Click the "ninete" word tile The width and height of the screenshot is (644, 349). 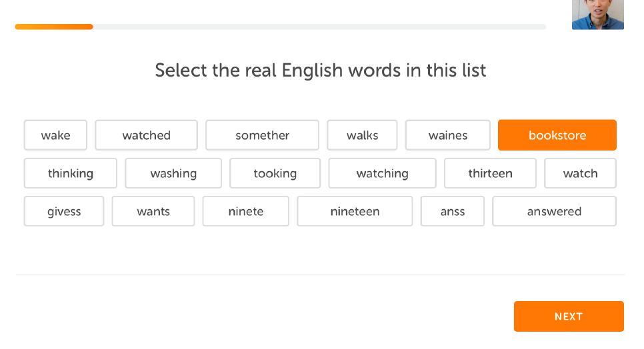pos(245,211)
